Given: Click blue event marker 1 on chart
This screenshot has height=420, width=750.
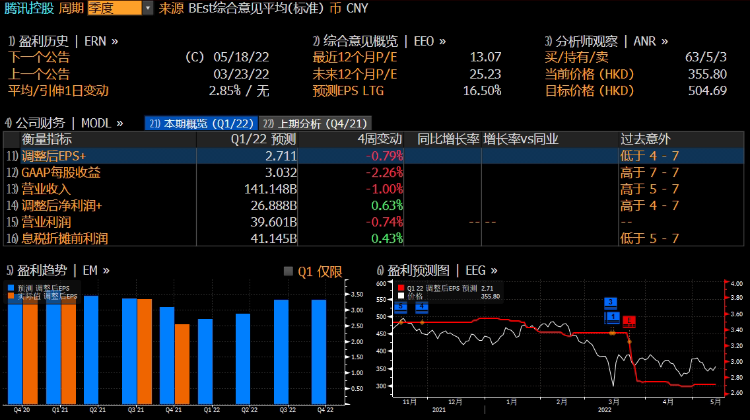Looking at the screenshot, I should coord(613,317).
